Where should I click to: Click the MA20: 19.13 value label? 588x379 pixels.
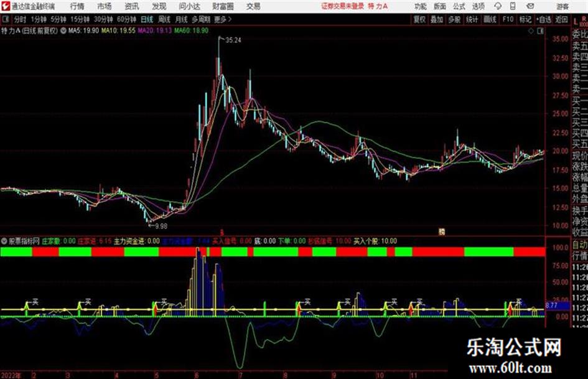(x=154, y=30)
